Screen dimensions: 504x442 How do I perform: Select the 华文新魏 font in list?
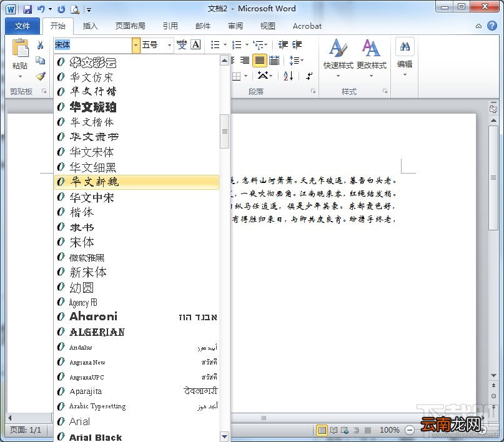pos(137,182)
